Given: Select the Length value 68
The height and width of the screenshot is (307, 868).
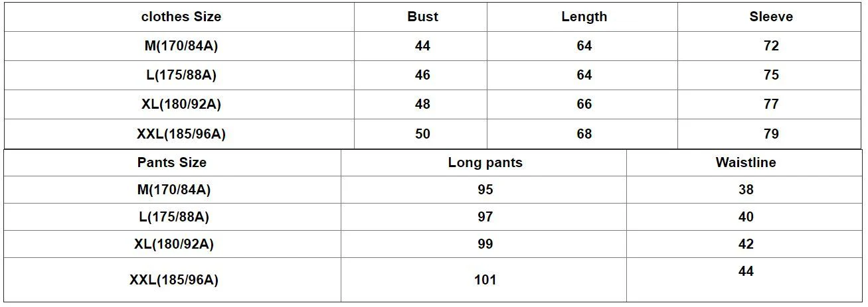Looking at the screenshot, I should tap(584, 134).
